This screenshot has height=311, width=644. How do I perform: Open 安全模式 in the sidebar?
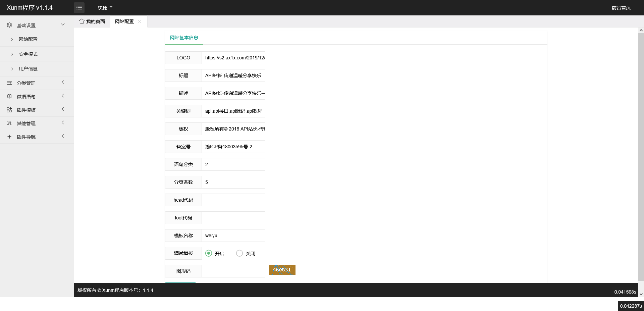28,54
